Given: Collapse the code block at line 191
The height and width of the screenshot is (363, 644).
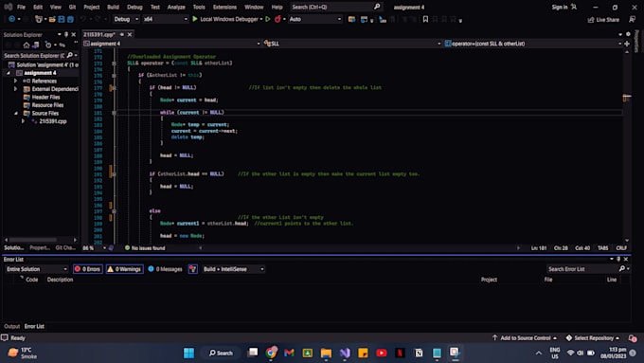Looking at the screenshot, I should tap(115, 174).
